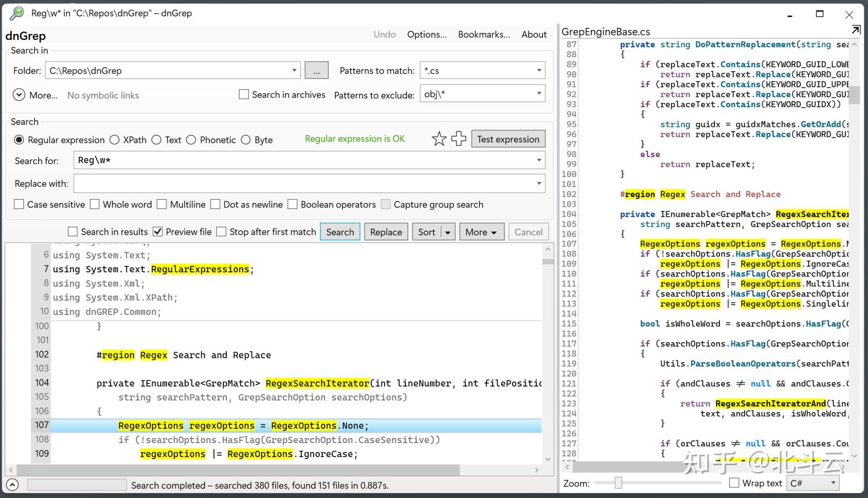Pop out the preview panel arrow icon
The image size is (868, 498).
click(856, 30)
